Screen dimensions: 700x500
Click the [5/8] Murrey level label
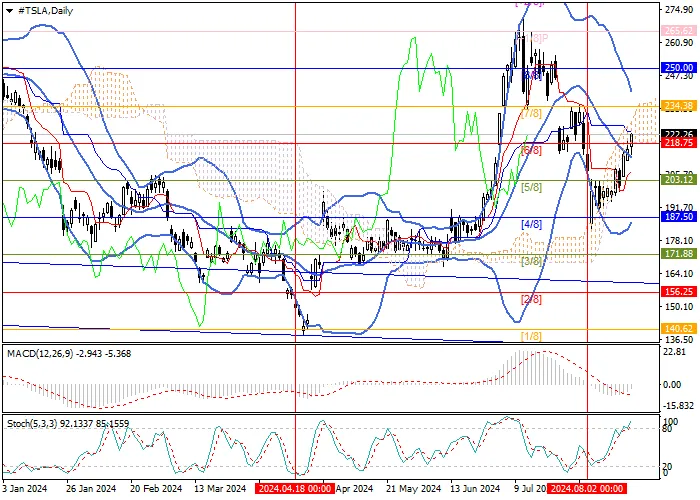(531, 188)
